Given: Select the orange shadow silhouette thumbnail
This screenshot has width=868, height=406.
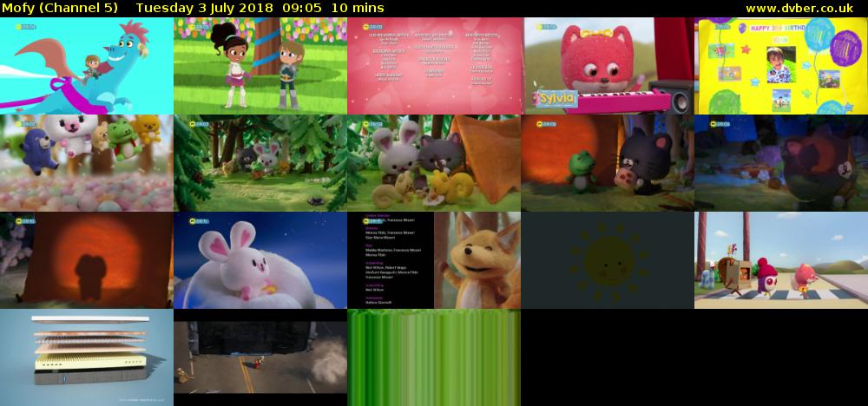Looking at the screenshot, I should tap(87, 260).
